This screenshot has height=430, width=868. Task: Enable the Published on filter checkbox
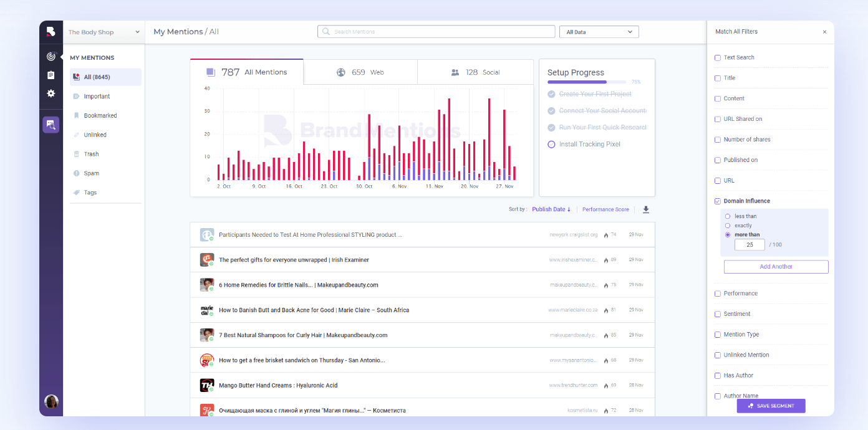tap(718, 160)
